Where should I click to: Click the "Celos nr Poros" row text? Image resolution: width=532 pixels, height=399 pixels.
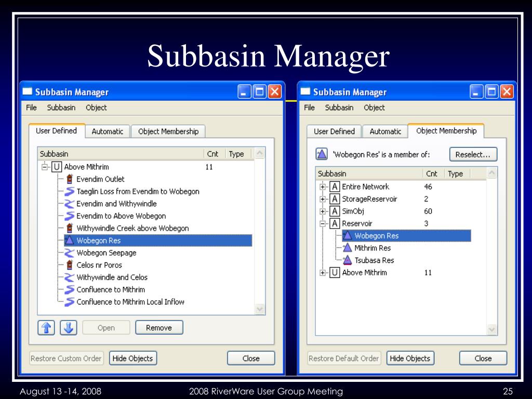point(99,265)
